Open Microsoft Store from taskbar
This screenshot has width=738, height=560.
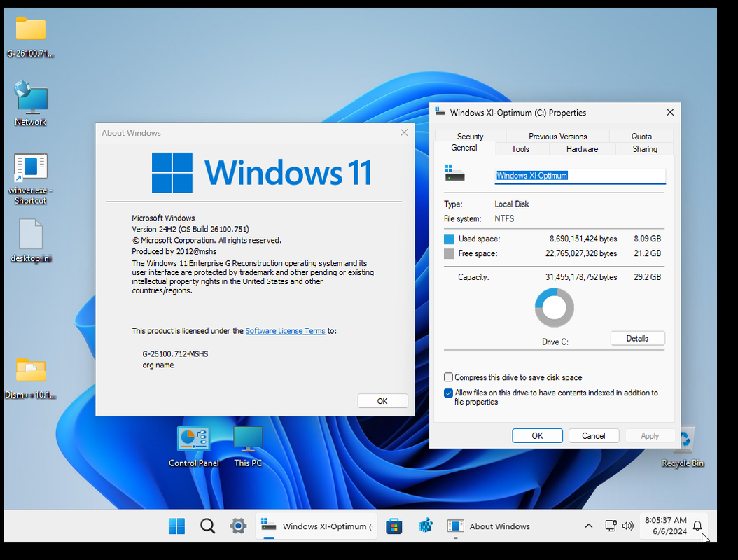coord(394,526)
